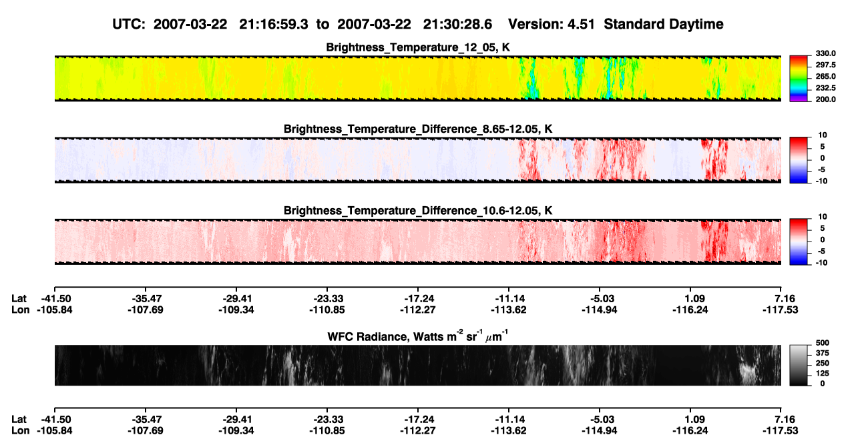Click the Lat -17.24 label on the axis under the 10.6-12.05 panel

click(x=418, y=298)
